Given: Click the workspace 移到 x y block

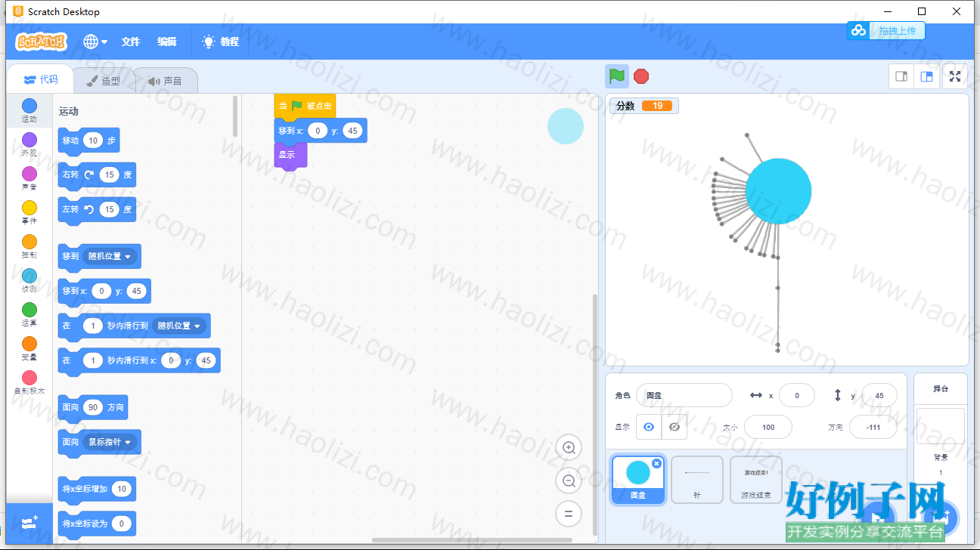Looking at the screenshot, I should (x=320, y=131).
